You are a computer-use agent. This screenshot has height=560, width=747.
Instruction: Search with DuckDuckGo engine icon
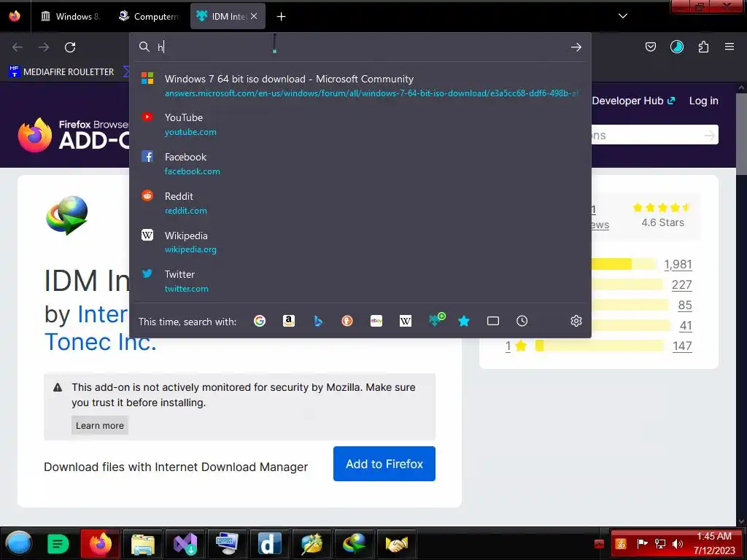coord(347,321)
